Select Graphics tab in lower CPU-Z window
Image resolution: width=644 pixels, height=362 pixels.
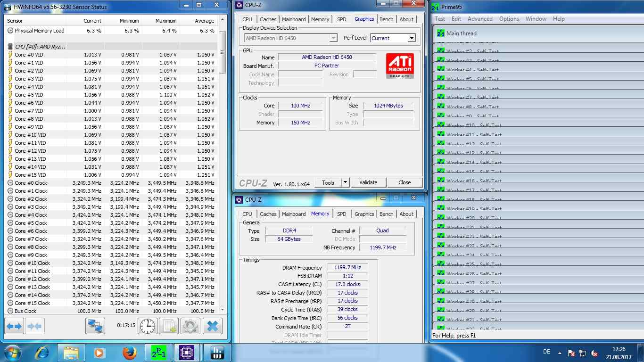[364, 214]
